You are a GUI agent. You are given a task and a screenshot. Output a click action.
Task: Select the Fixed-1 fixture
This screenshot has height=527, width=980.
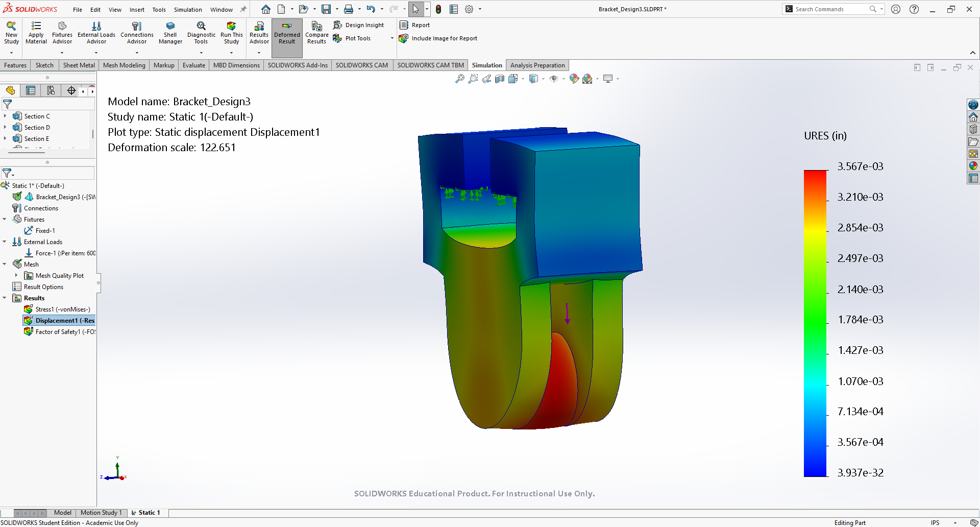[x=40, y=231]
